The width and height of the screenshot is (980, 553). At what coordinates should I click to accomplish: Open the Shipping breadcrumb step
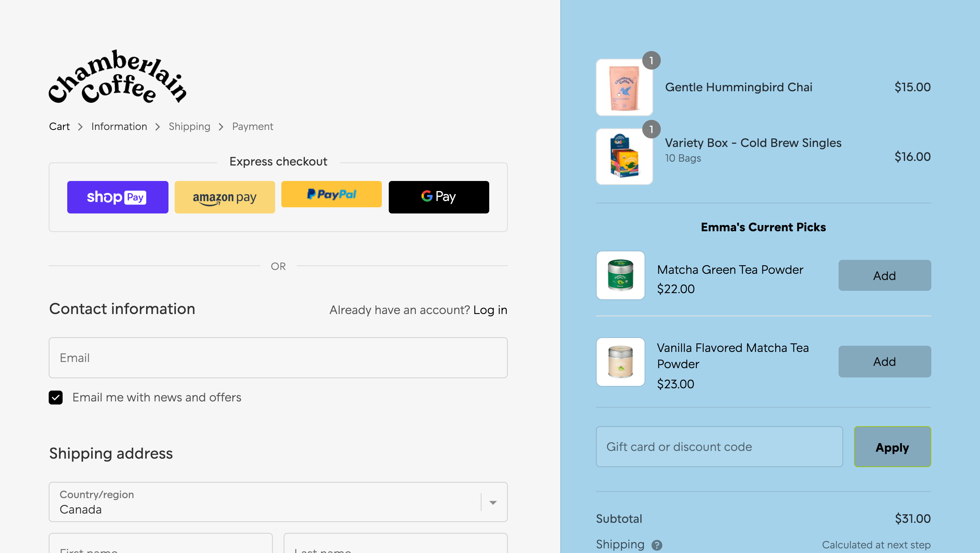pos(189,126)
